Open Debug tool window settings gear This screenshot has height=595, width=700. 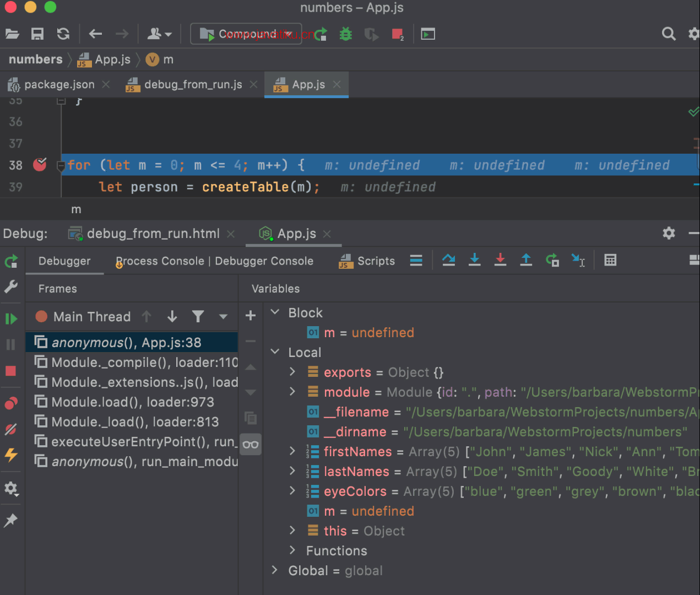(669, 233)
